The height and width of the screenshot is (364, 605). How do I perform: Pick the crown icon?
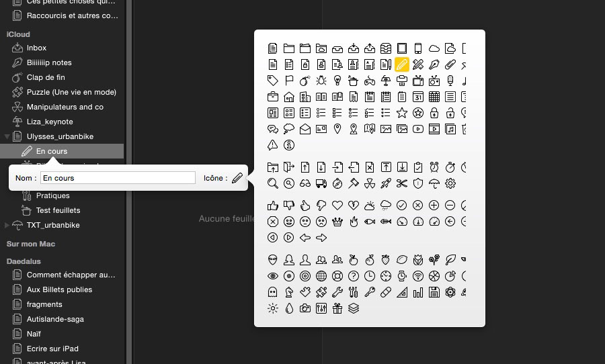337,221
